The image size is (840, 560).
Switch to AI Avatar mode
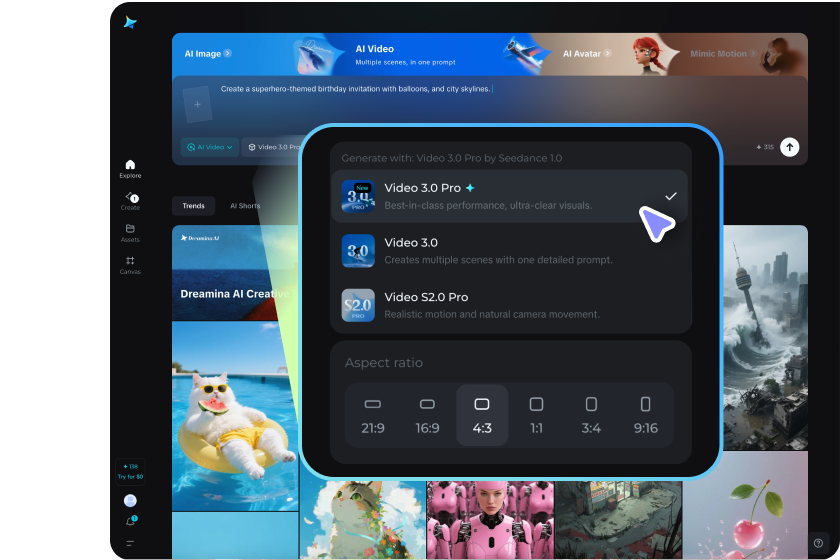587,54
